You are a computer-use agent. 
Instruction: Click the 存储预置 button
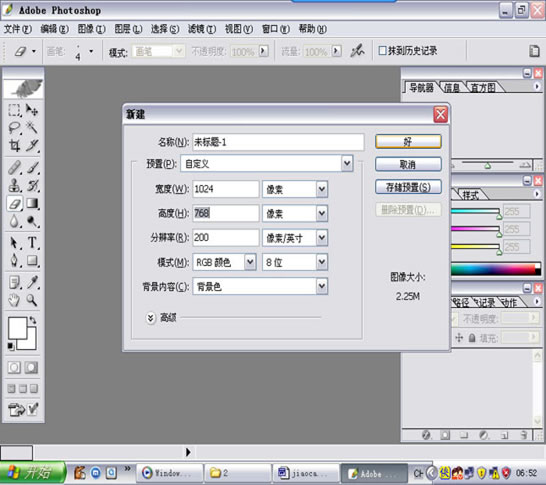[408, 187]
